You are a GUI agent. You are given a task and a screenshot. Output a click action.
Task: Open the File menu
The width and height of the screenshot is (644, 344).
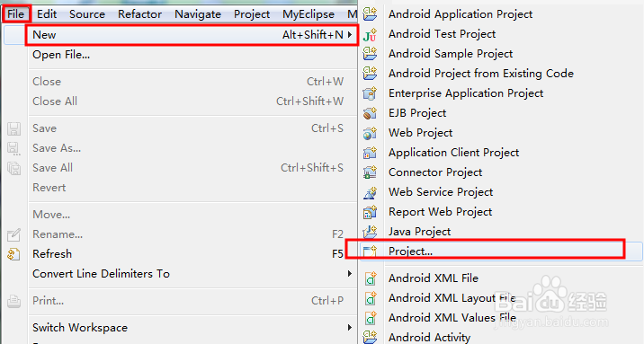[16, 14]
